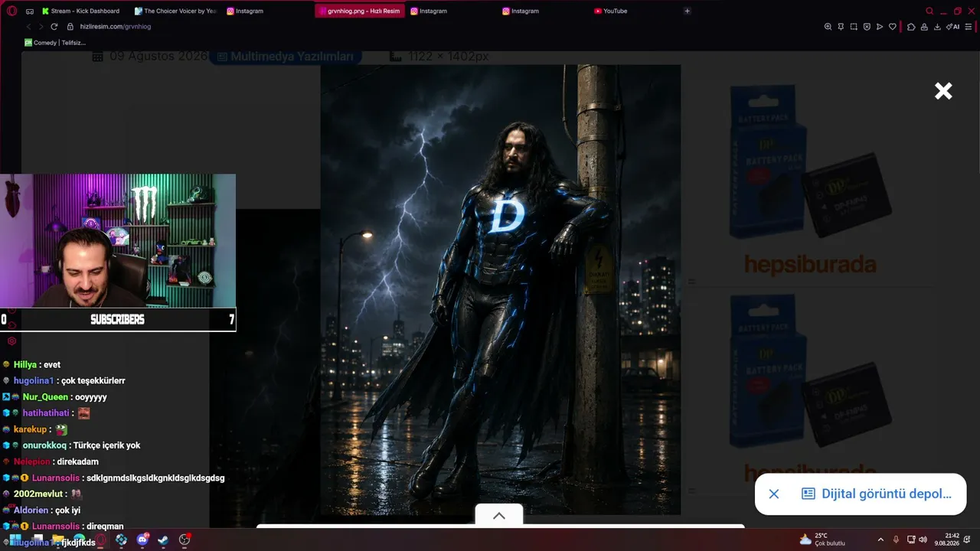Go back with the browser back arrow
Screen dimensions: 980x551
(x=28, y=27)
